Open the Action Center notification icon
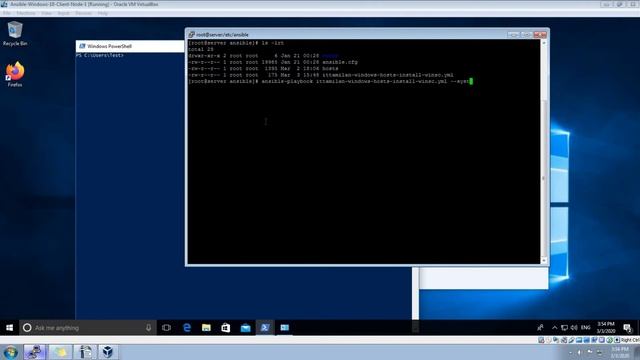640x360 pixels. point(627,328)
